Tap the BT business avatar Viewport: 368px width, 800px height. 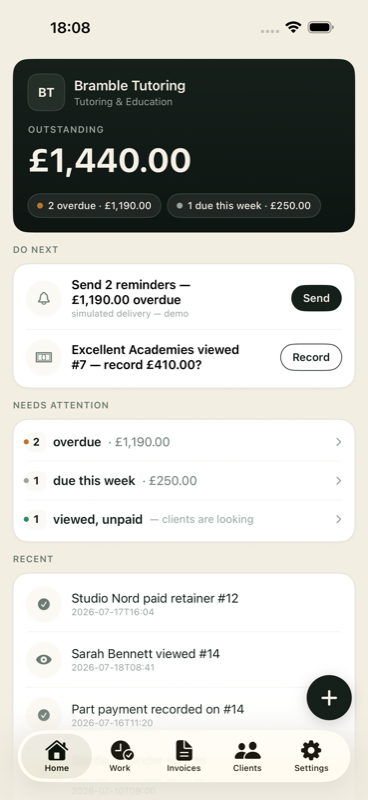tap(46, 92)
